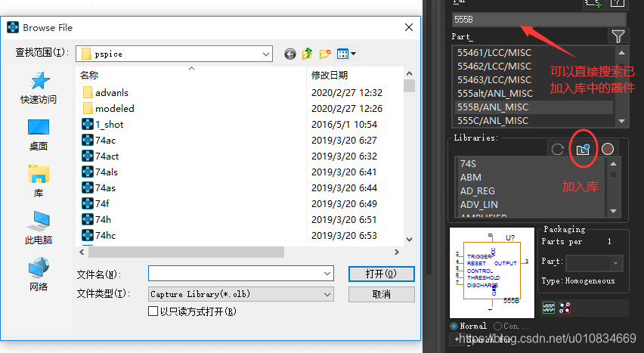
Task: Select the Convert radio button
Action: click(498, 326)
